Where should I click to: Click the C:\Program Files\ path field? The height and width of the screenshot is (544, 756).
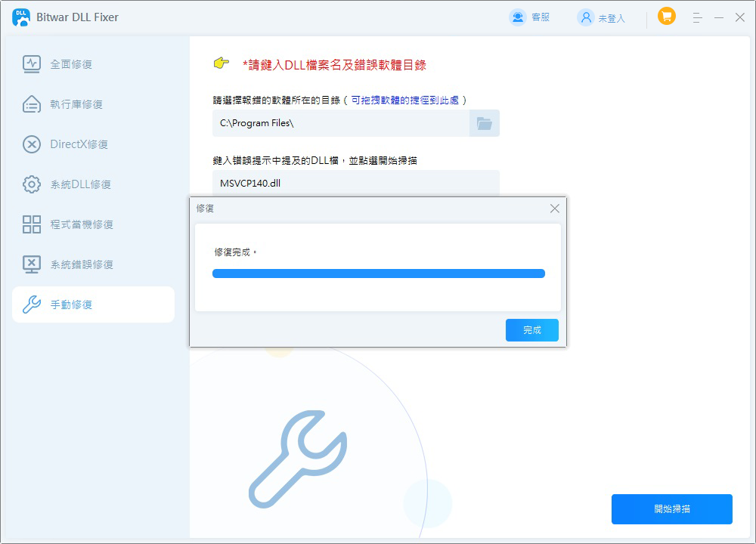[x=341, y=123]
